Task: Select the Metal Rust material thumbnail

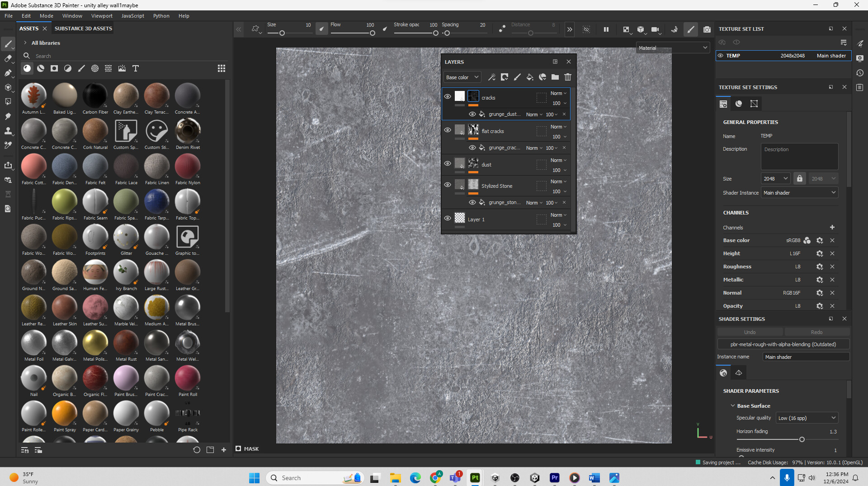Action: pyautogui.click(x=126, y=343)
